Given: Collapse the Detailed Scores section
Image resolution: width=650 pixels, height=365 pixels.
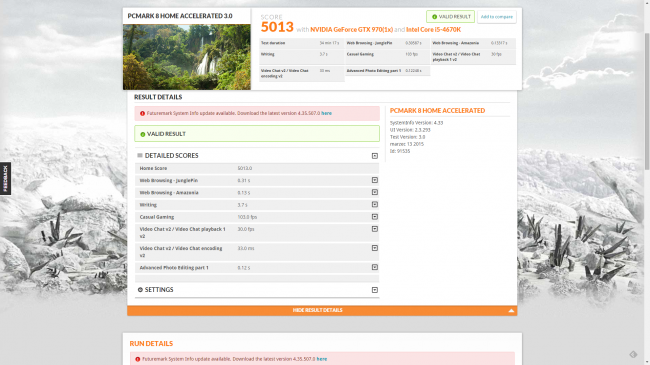Looking at the screenshot, I should [x=375, y=156].
